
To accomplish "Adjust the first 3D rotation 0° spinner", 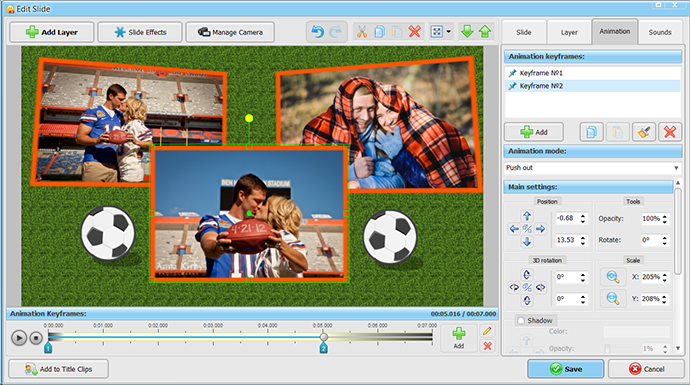I will [583, 277].
